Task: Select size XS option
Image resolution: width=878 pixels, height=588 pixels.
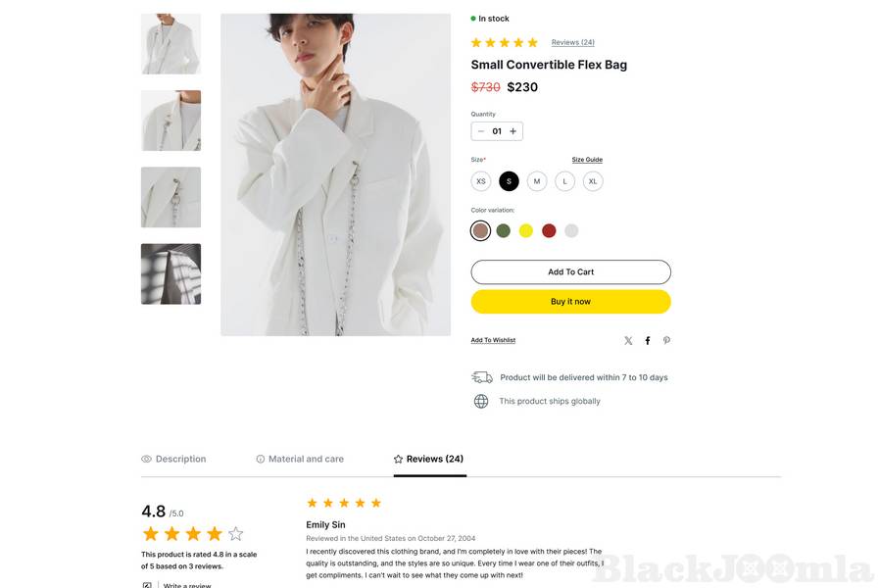Action: pyautogui.click(x=481, y=181)
